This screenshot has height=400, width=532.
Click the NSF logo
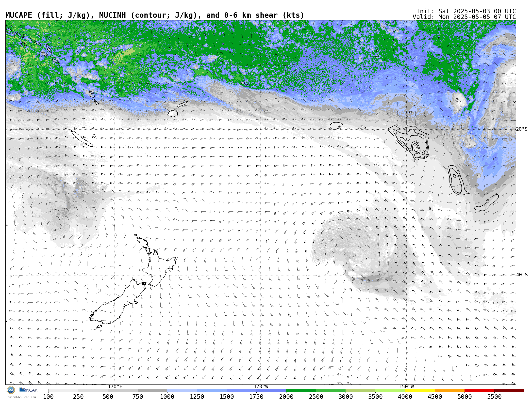click(11, 390)
